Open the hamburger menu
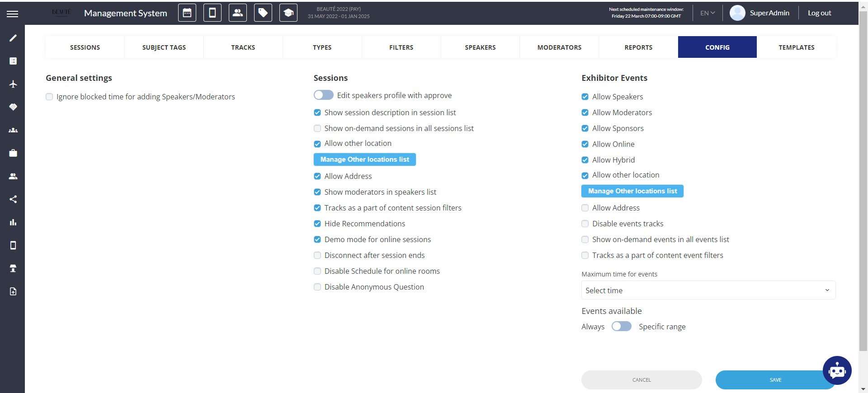The height and width of the screenshot is (393, 868). coord(13,14)
